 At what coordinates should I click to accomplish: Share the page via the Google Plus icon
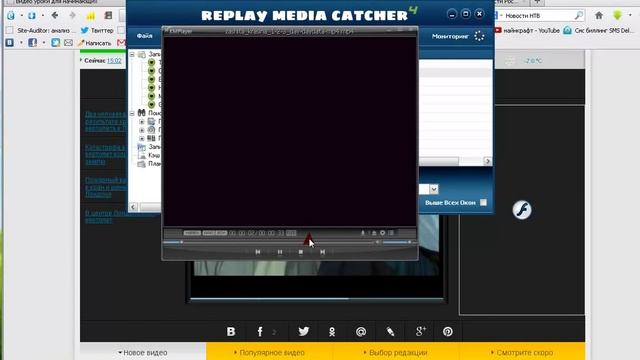click(x=420, y=331)
